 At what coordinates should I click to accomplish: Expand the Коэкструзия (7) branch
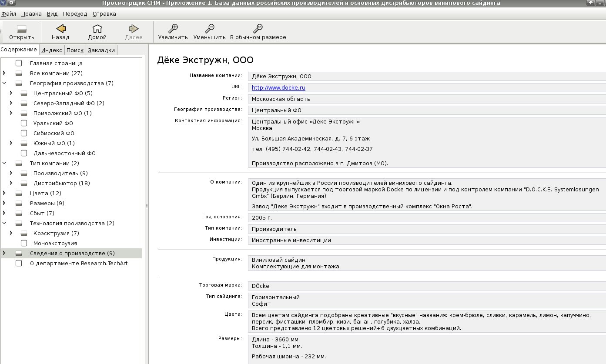coord(11,233)
